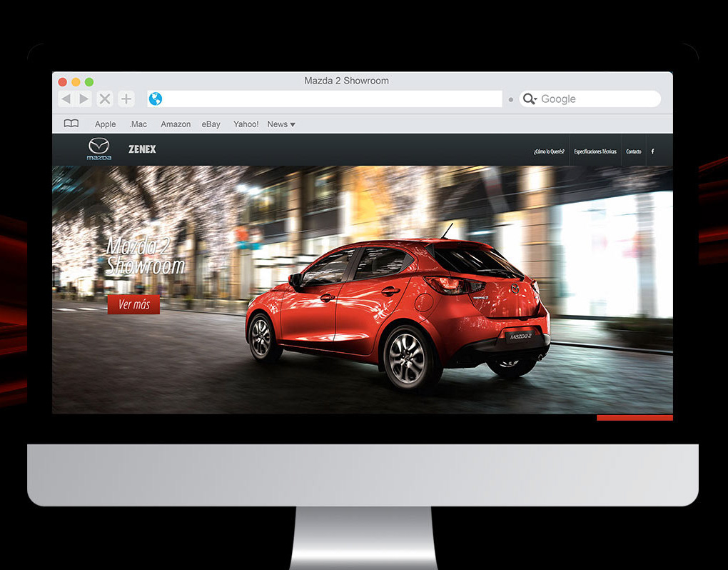Open the ¿Cómo lo Querés? menu item
728x570 pixels.
coord(549,151)
